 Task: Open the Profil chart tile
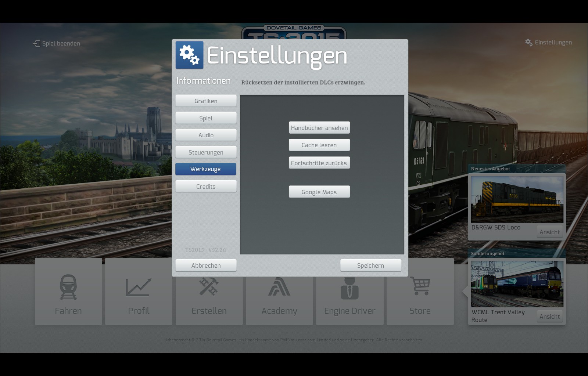click(139, 291)
